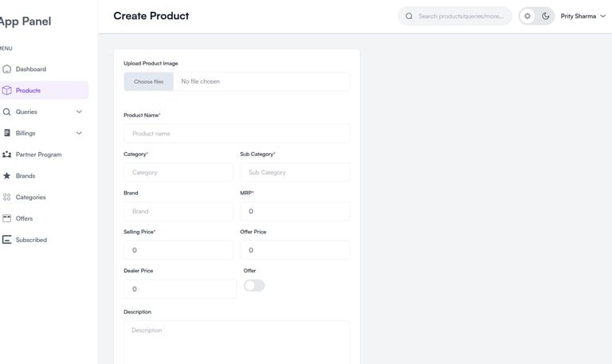The image size is (612, 364).
Task: Go to Partner Program page
Action: pyautogui.click(x=38, y=155)
